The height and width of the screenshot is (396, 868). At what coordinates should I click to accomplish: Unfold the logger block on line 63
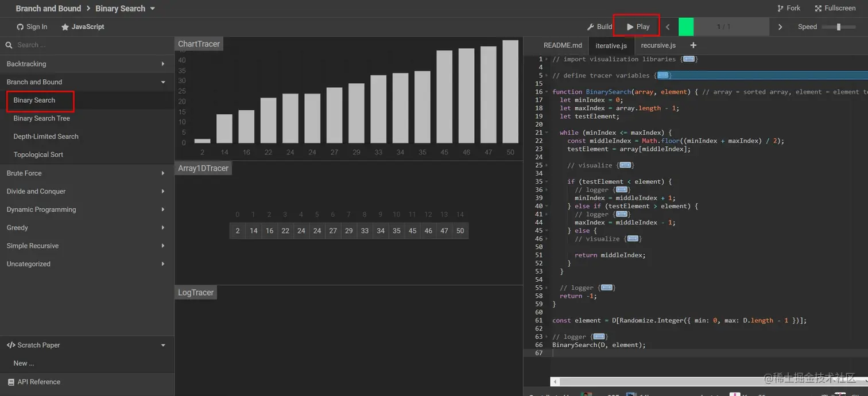tap(599, 337)
